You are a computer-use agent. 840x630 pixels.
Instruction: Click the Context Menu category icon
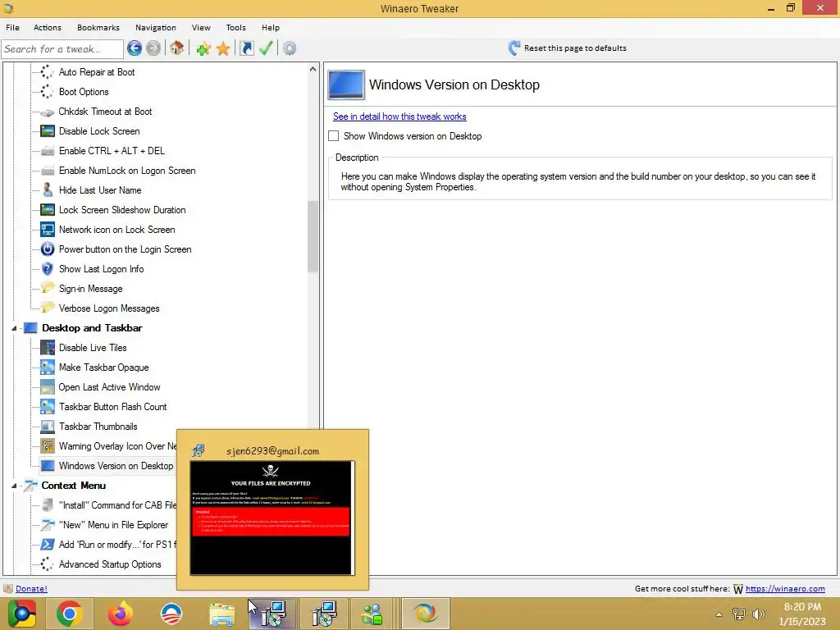coord(30,486)
